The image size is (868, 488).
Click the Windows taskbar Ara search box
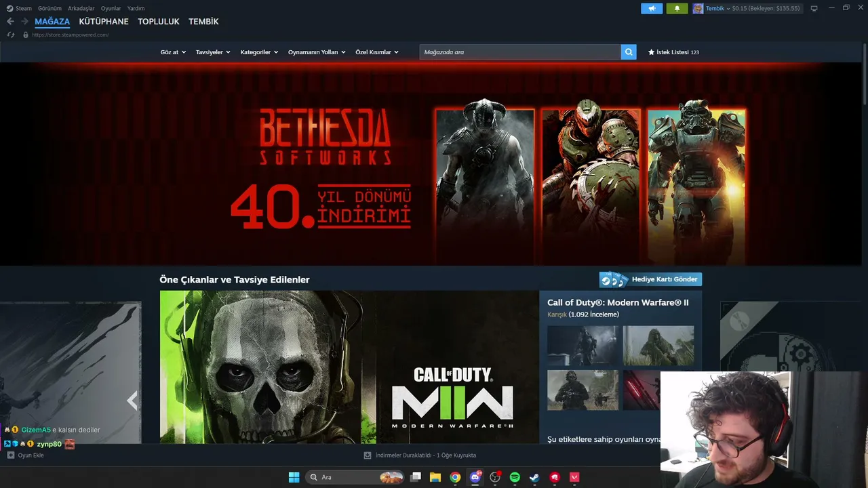[355, 477]
